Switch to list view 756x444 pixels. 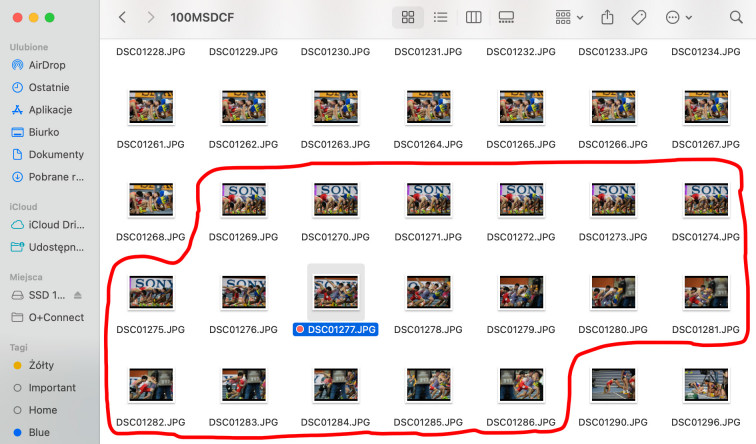440,18
